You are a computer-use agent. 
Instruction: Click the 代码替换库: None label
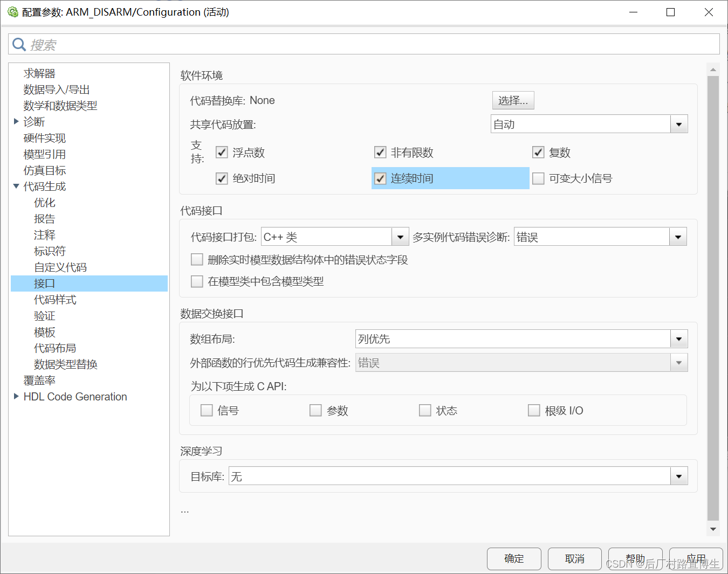click(x=232, y=101)
